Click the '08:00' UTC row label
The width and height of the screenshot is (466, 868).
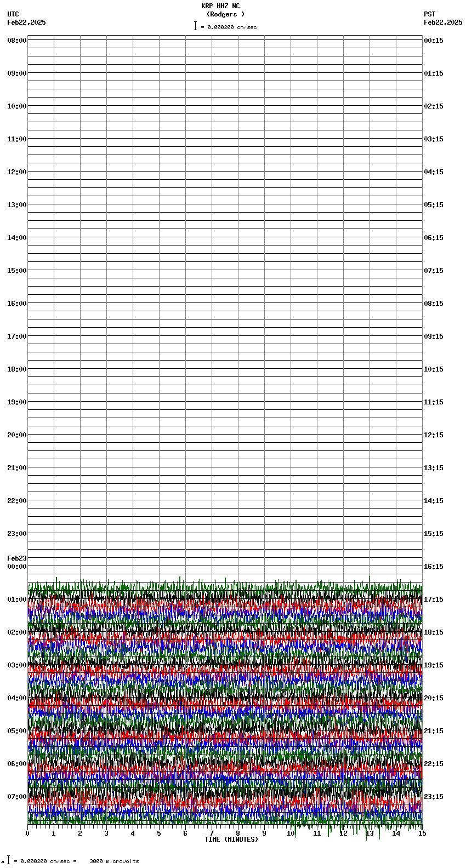click(x=17, y=41)
